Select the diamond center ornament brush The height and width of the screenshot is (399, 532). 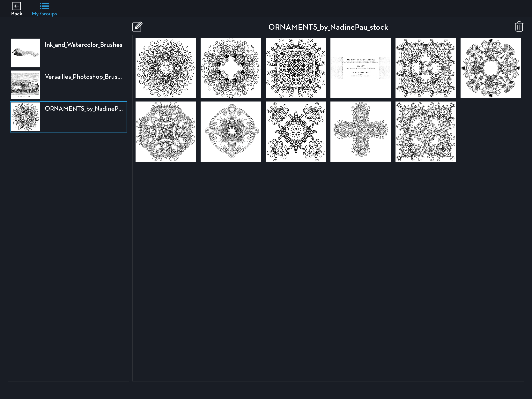point(296,132)
